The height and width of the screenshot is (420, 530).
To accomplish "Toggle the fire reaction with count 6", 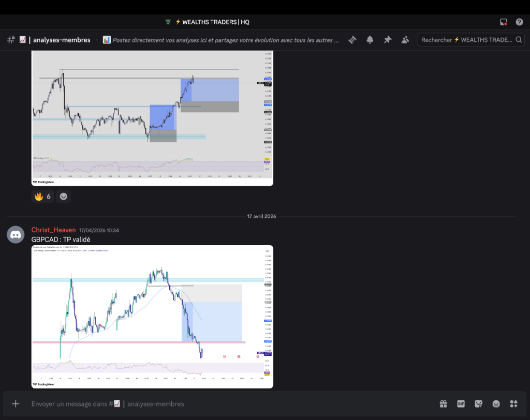I will (43, 197).
